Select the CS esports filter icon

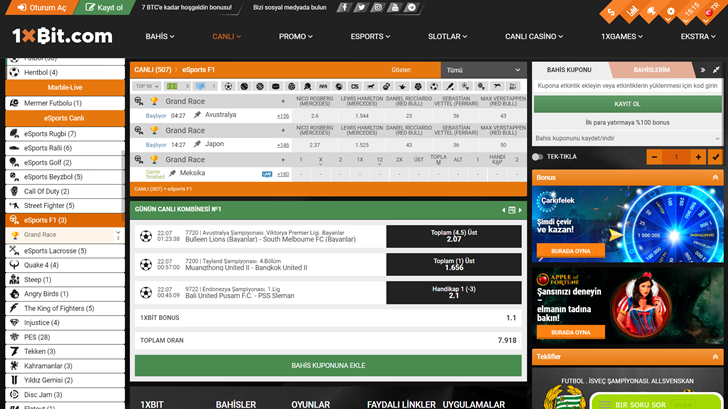coord(355,86)
